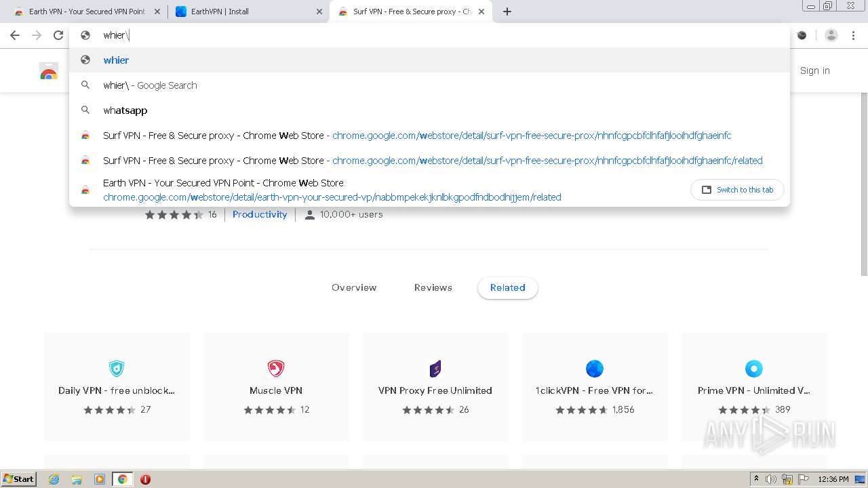The height and width of the screenshot is (488, 868).
Task: Open a new tab with plus button
Action: [507, 12]
